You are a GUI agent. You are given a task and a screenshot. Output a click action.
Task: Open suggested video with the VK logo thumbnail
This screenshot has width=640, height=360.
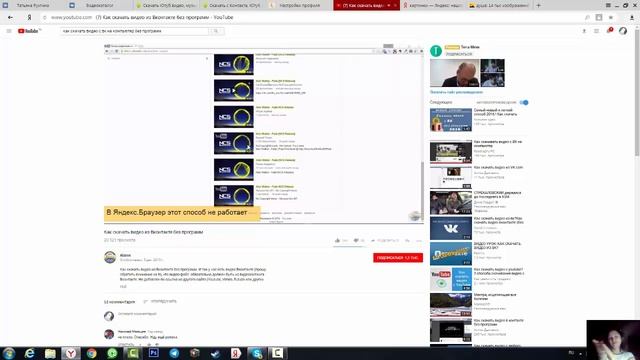point(451,228)
